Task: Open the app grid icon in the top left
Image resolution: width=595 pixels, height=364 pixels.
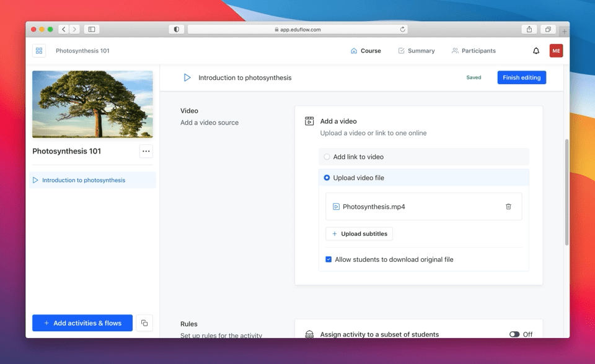Action: click(x=38, y=50)
